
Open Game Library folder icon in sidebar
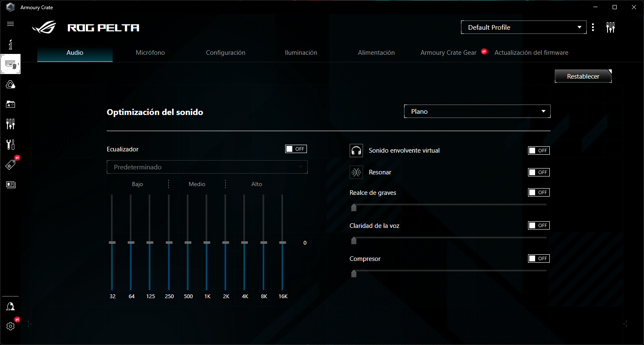point(10,104)
